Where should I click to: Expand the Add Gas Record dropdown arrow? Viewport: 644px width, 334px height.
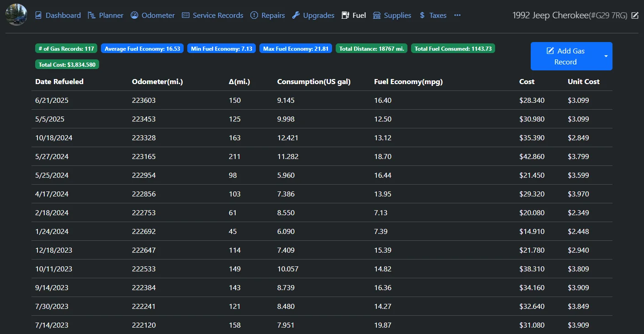click(606, 56)
